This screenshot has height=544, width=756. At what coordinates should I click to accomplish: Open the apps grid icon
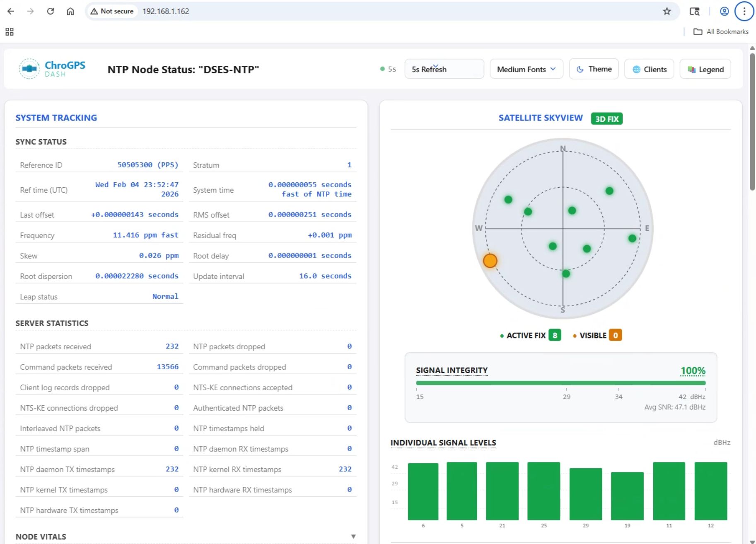point(10,31)
